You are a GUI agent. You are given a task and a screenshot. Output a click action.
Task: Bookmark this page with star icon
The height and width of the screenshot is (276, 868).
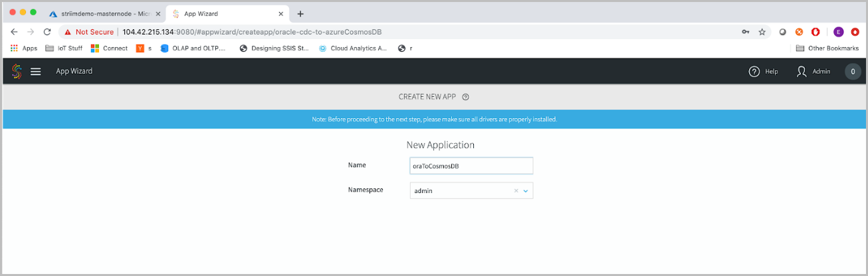[x=762, y=32]
